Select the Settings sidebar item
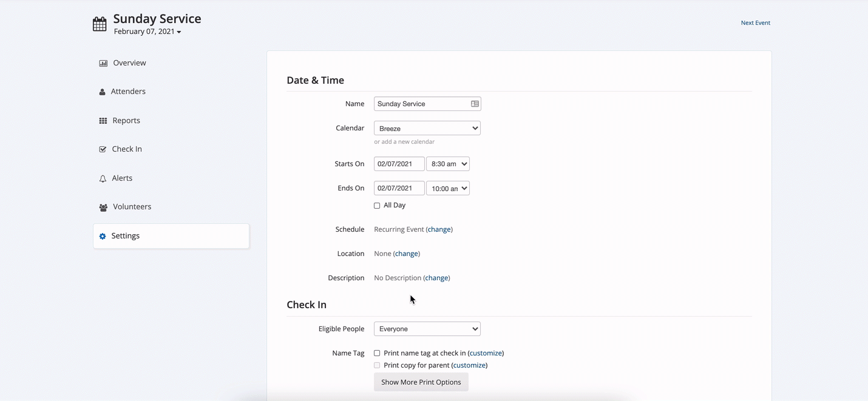This screenshot has height=401, width=868. coord(171,236)
